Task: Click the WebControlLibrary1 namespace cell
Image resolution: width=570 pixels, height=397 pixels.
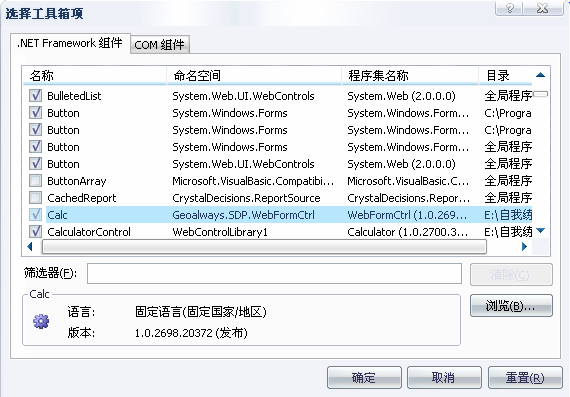Action: coord(220,232)
